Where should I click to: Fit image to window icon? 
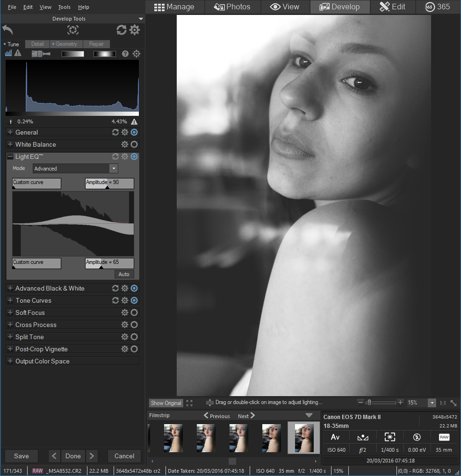click(454, 403)
